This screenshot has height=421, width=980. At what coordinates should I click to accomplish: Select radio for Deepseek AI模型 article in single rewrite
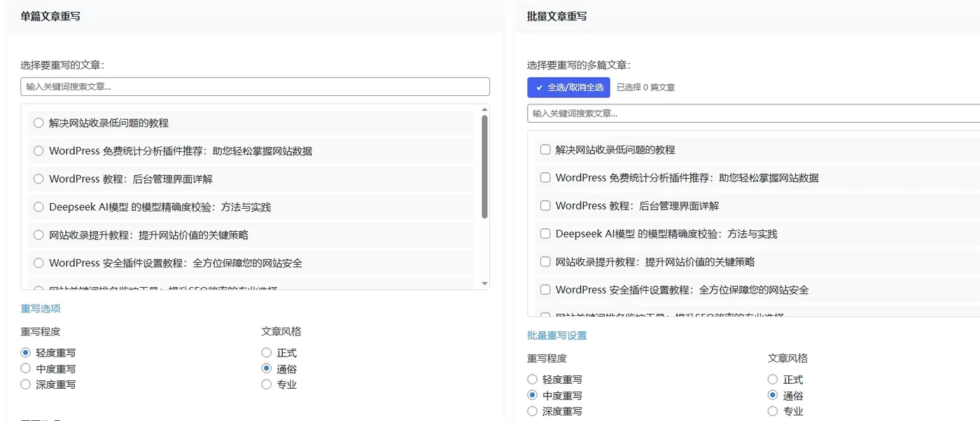click(38, 207)
